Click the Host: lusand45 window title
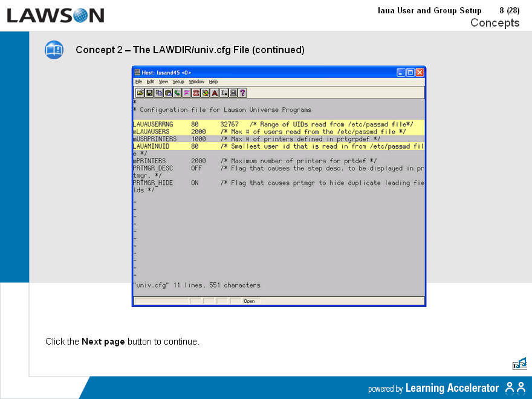532x399 pixels. [x=166, y=73]
